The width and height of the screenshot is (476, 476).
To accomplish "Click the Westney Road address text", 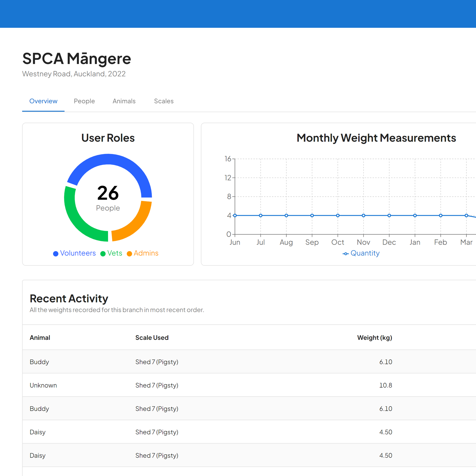I will pyautogui.click(x=74, y=74).
